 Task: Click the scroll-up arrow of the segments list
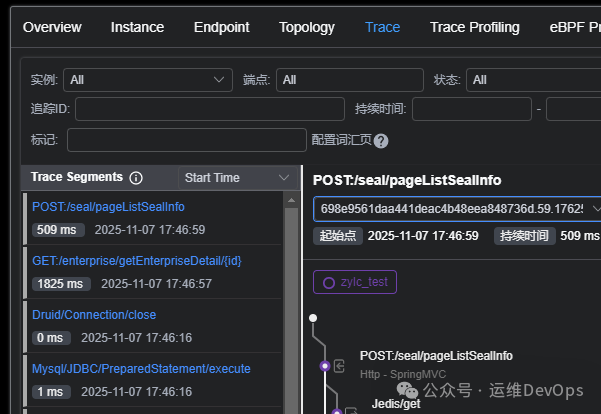point(291,200)
